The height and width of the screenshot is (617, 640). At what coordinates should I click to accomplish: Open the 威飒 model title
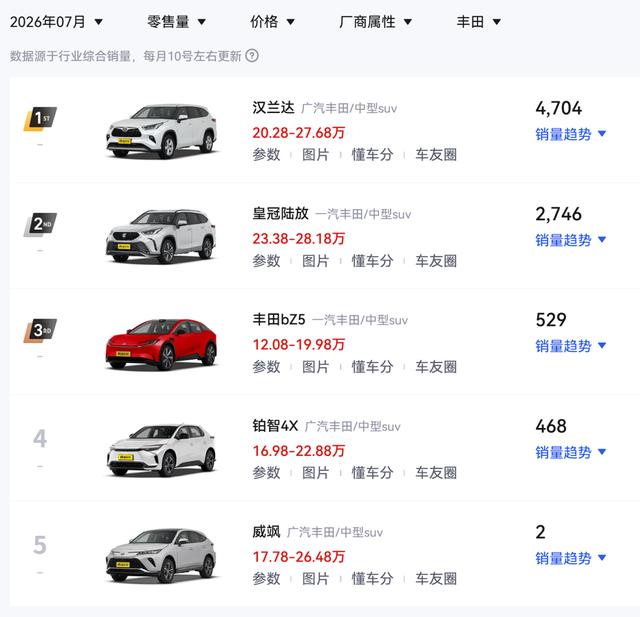click(x=266, y=532)
